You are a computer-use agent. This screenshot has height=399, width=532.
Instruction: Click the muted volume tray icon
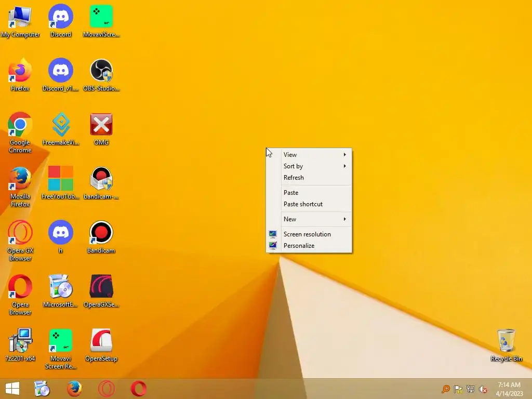[483, 389]
